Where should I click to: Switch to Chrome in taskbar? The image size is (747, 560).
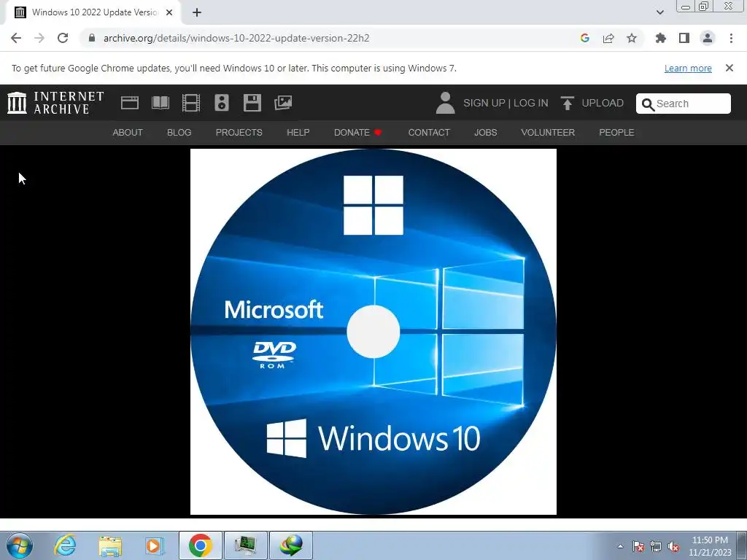coord(200,545)
